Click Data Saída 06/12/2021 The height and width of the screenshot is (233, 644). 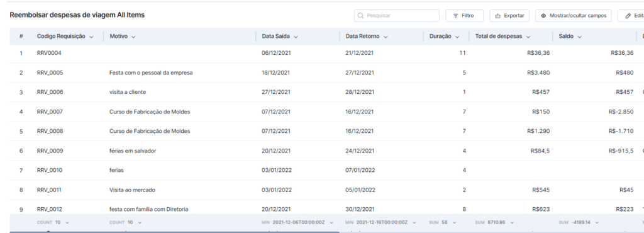[275, 53]
